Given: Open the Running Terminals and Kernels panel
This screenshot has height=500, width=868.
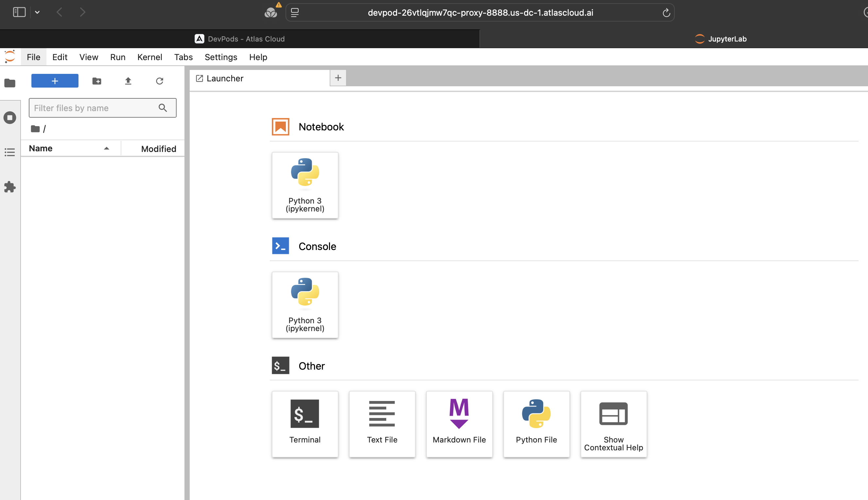Looking at the screenshot, I should coord(9,118).
